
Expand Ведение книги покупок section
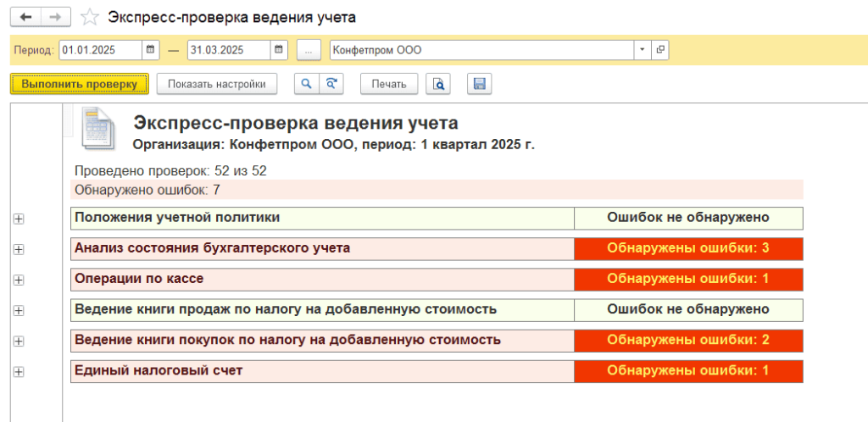(19, 341)
